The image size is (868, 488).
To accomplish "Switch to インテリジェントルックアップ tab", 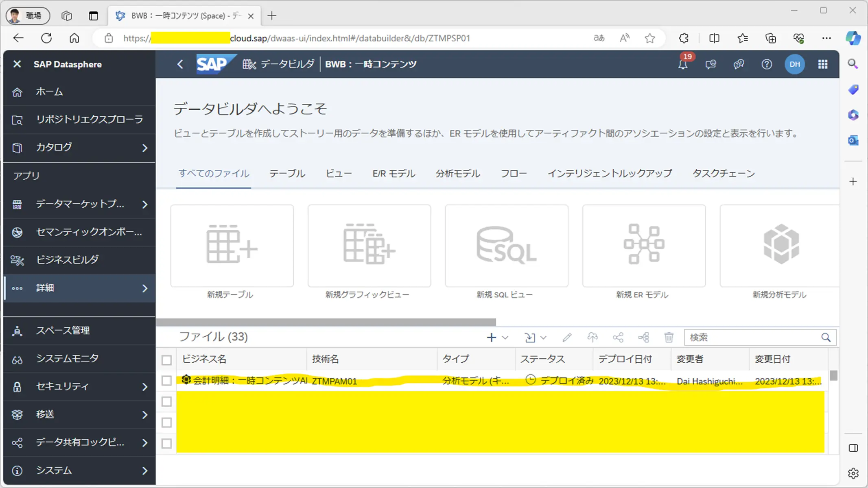I will pos(610,174).
